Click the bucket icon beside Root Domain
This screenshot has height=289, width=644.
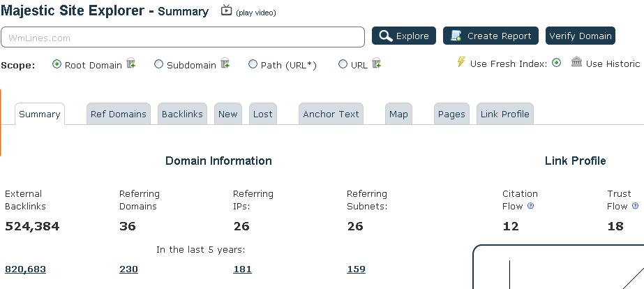[131, 64]
